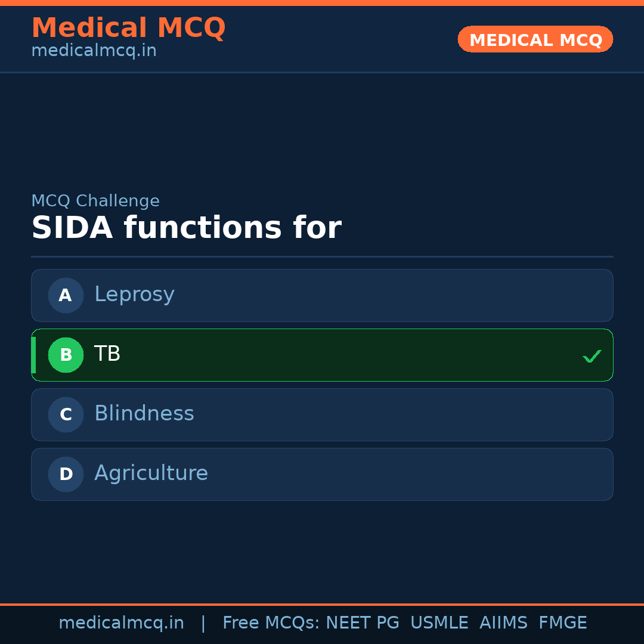Open the Medical MCQ header title
This screenshot has width=644, height=644.
(x=128, y=28)
